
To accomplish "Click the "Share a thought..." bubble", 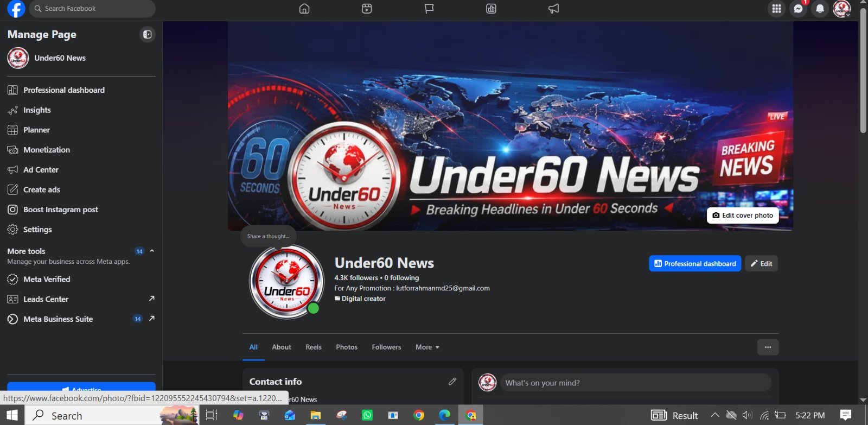I will 269,236.
